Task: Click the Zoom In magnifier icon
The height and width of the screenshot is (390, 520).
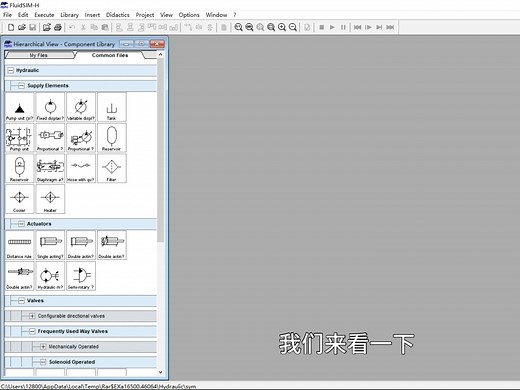Action: (x=282, y=27)
